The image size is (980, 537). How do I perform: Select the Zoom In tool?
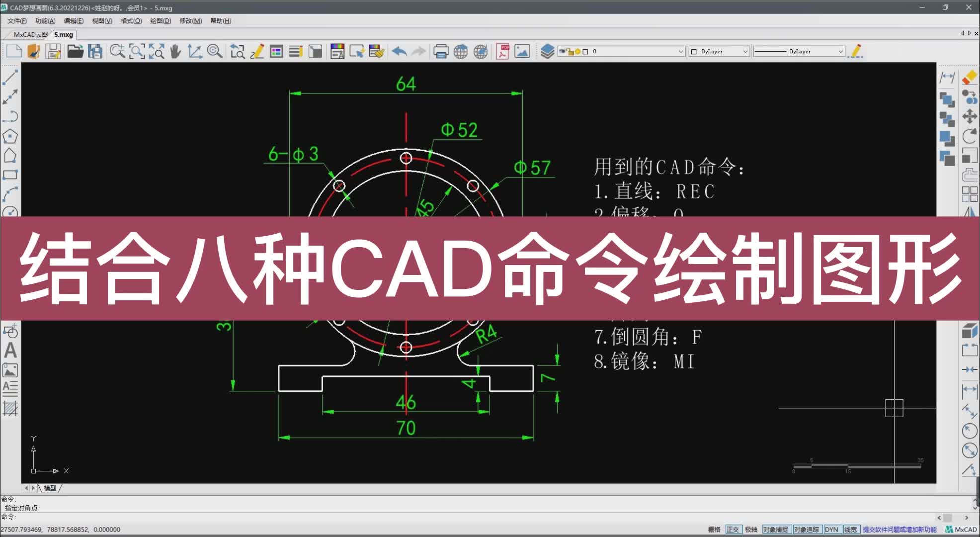pyautogui.click(x=117, y=52)
